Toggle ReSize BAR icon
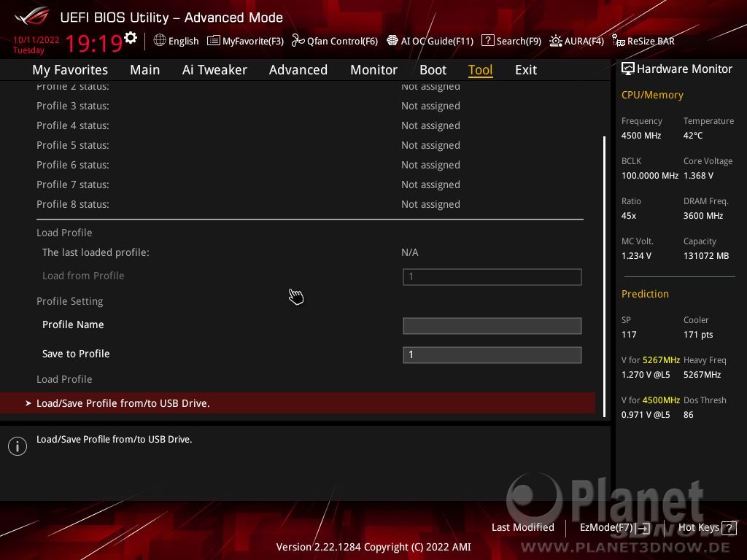The image size is (747, 560). (x=619, y=41)
